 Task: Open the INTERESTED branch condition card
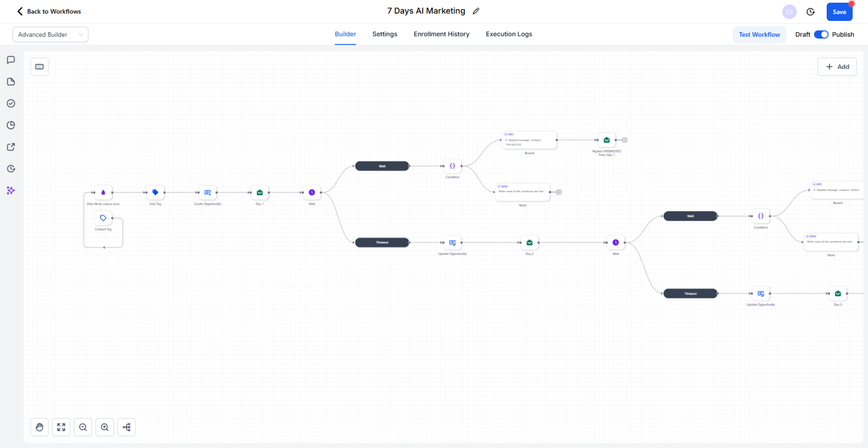click(530, 140)
